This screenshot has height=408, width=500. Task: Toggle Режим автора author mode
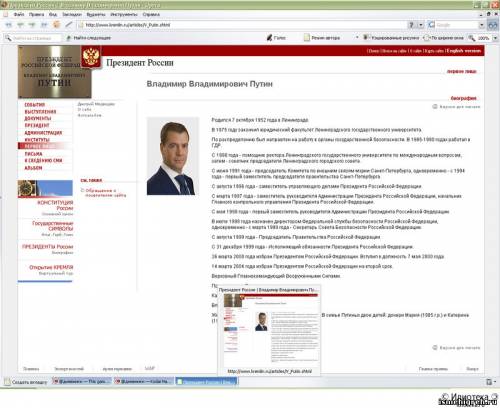pyautogui.click(x=322, y=38)
